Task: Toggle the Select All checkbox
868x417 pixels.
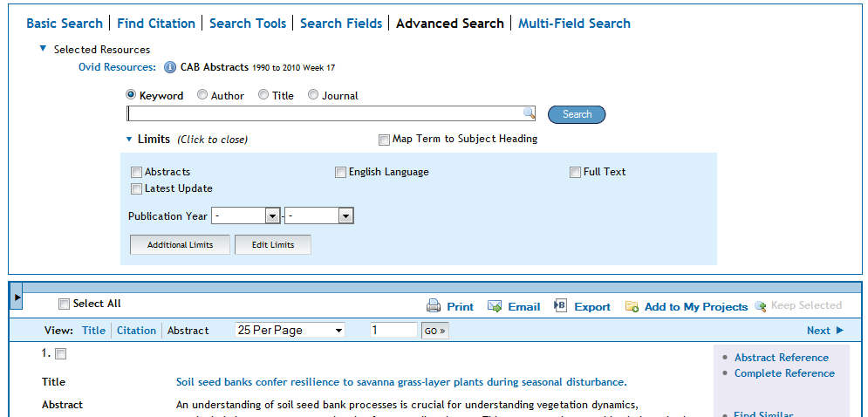Action: point(65,304)
